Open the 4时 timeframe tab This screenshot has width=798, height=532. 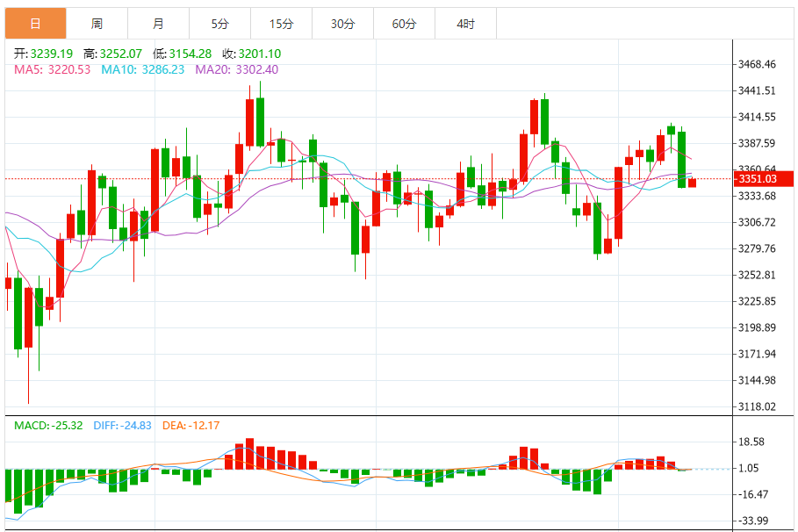pyautogui.click(x=465, y=24)
